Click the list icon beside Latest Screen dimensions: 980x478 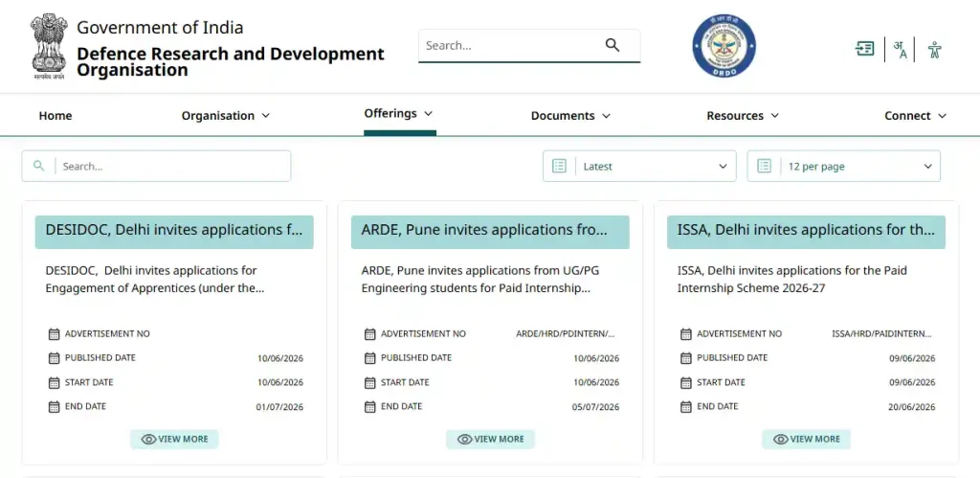click(559, 166)
